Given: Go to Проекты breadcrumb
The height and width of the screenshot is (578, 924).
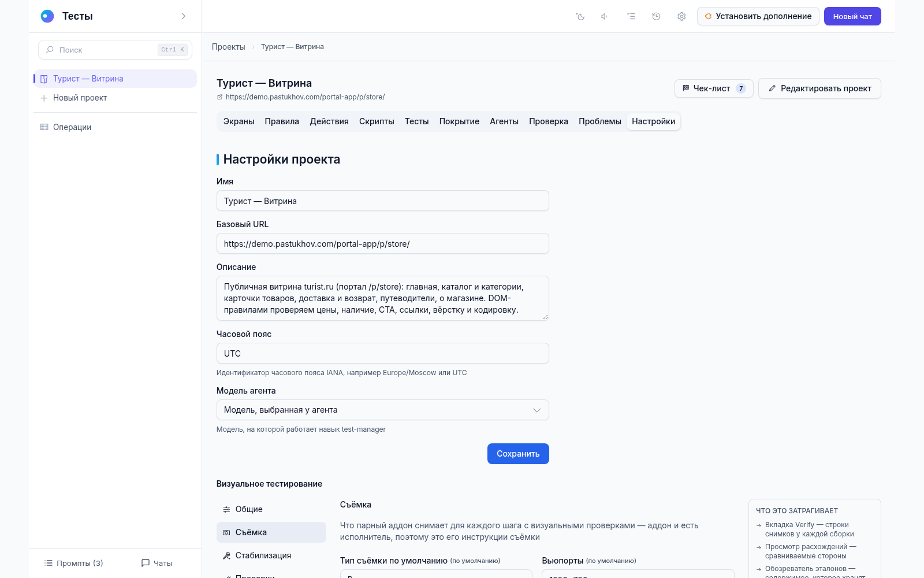Looking at the screenshot, I should (228, 47).
